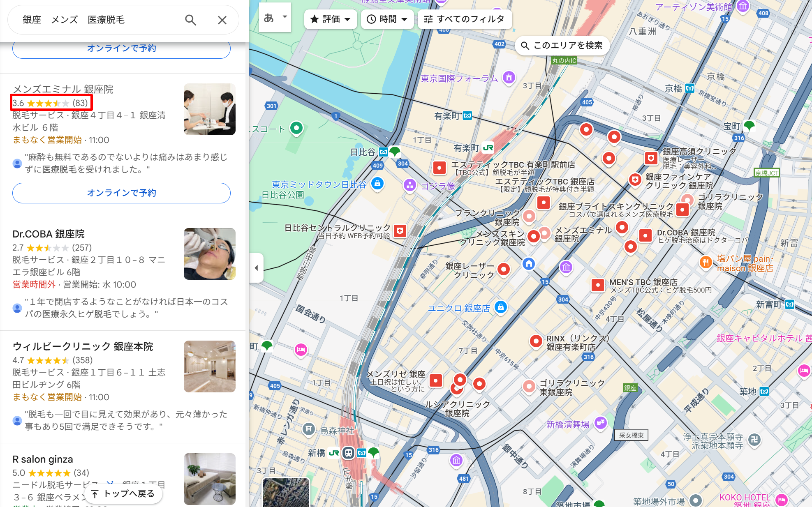Click 銀座ブライトスキンクリニック map pin
Viewport: 812px width, 507px height.
tap(682, 210)
